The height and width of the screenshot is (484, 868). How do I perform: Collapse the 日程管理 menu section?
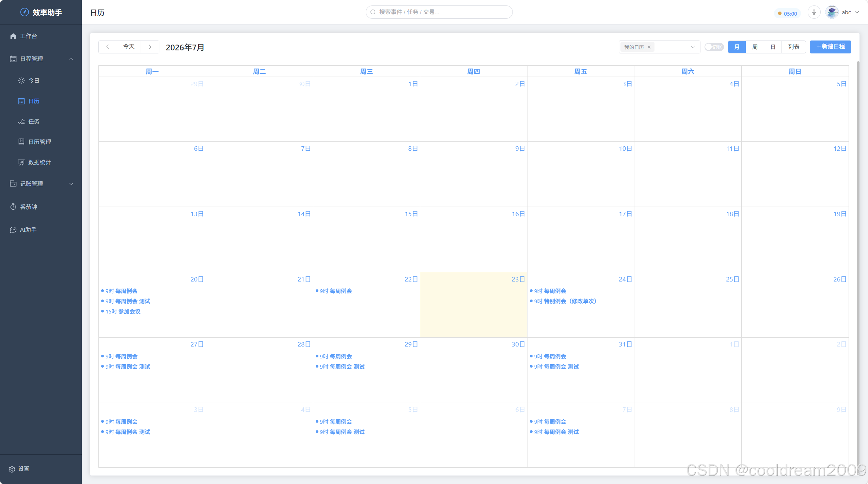coord(71,59)
